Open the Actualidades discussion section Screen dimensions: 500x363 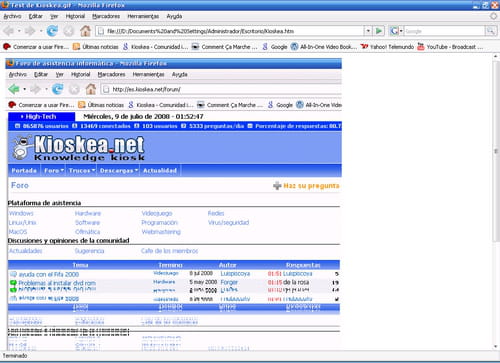coord(25,251)
